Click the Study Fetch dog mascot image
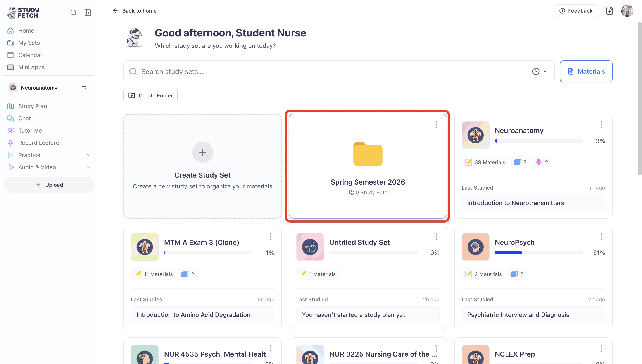This screenshot has width=642, height=364. [x=134, y=38]
